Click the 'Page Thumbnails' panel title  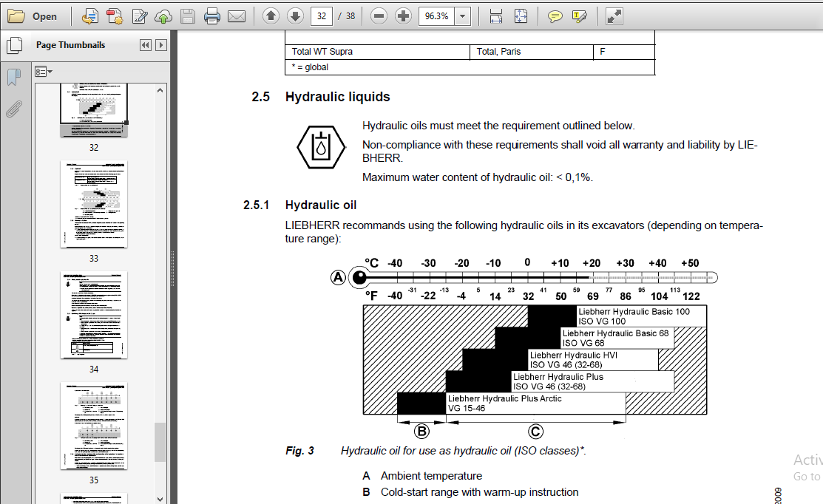tap(70, 45)
